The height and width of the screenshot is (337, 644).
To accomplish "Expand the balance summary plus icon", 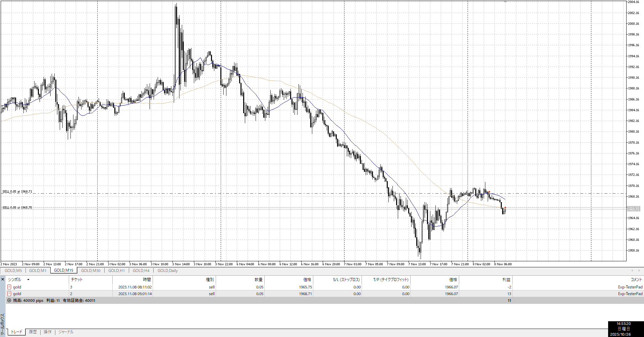I will click(x=9, y=300).
